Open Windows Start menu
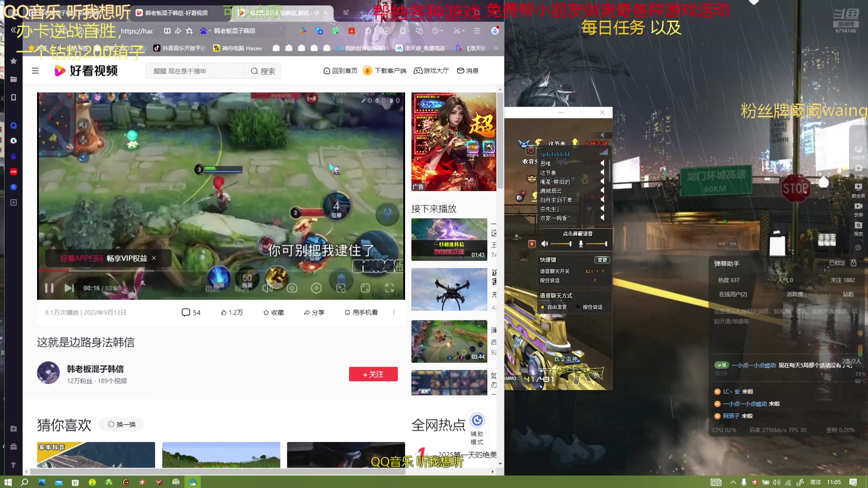The width and height of the screenshot is (868, 488). 8,482
